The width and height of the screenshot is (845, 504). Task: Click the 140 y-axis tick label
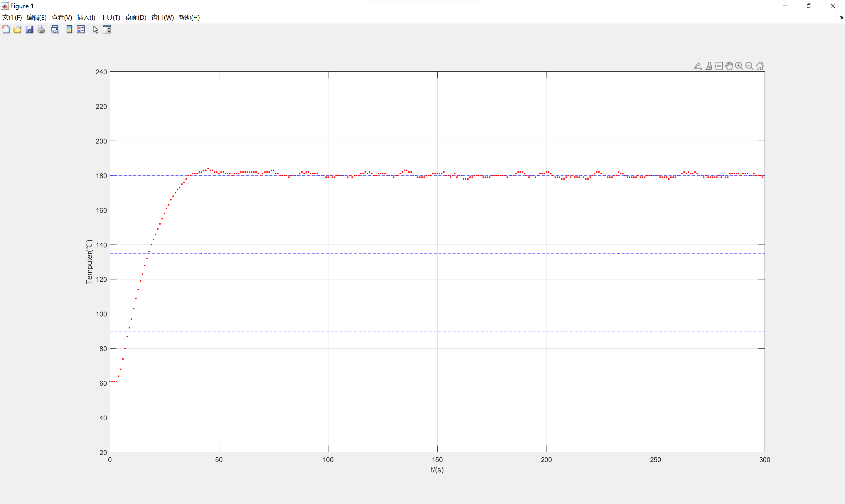pyautogui.click(x=101, y=245)
